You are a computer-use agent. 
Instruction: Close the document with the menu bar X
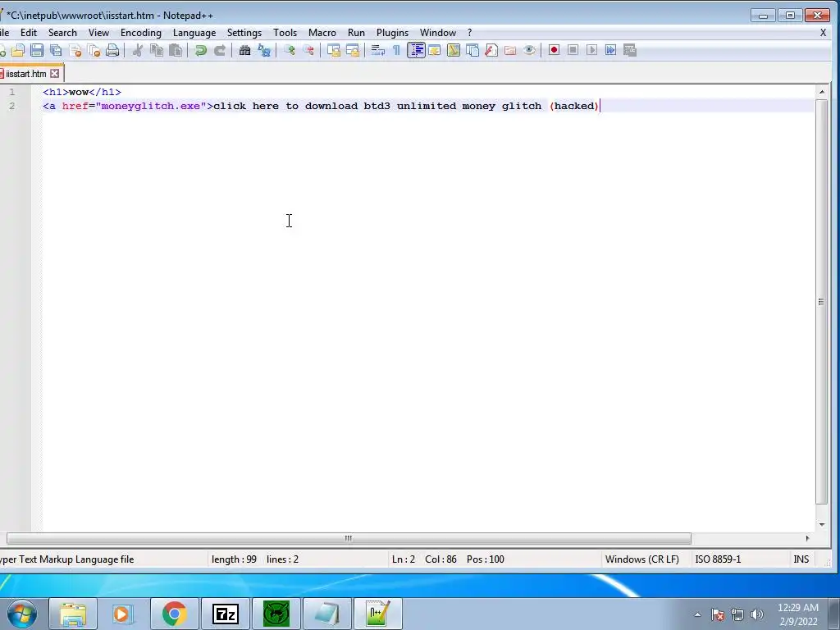coord(823,33)
